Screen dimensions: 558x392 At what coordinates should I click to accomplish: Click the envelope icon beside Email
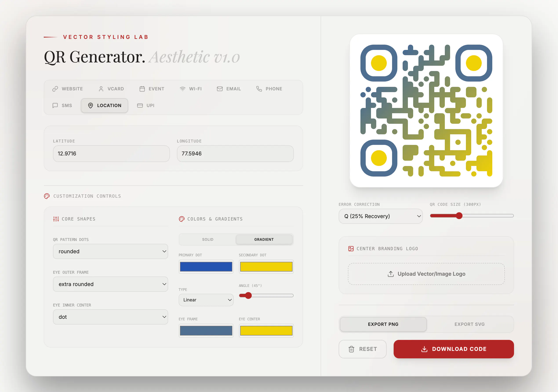pyautogui.click(x=220, y=89)
